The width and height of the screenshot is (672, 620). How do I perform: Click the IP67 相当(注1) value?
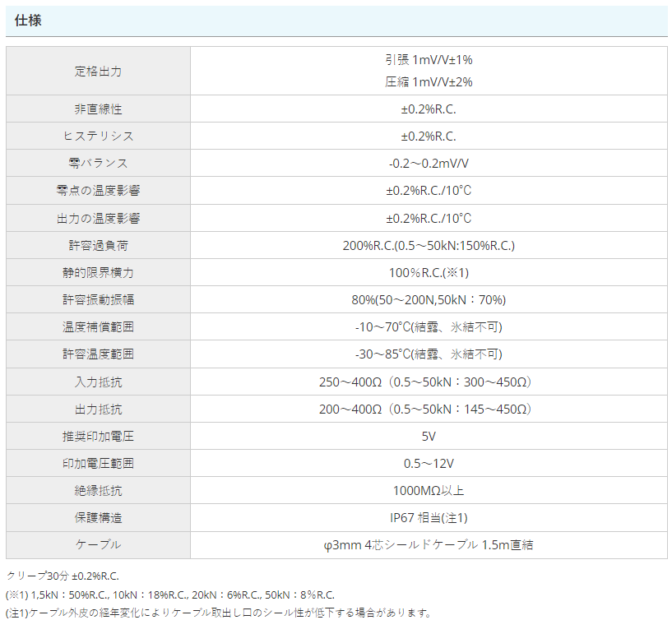pos(429,518)
